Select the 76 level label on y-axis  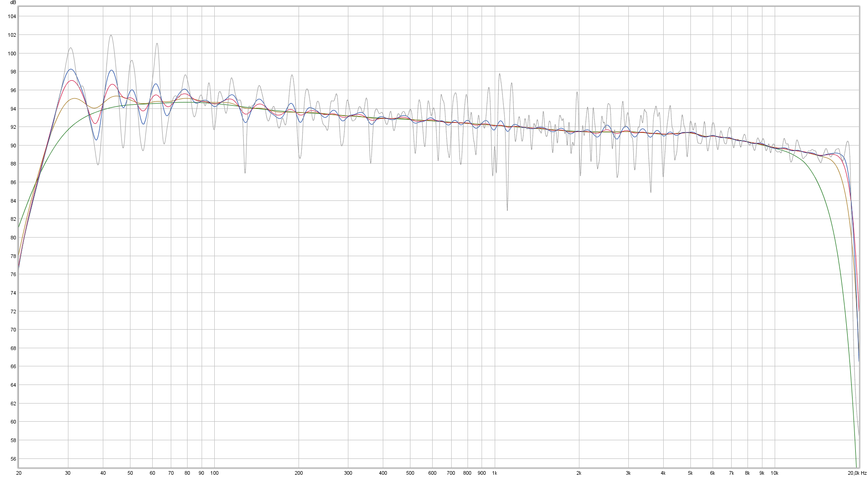coord(13,275)
